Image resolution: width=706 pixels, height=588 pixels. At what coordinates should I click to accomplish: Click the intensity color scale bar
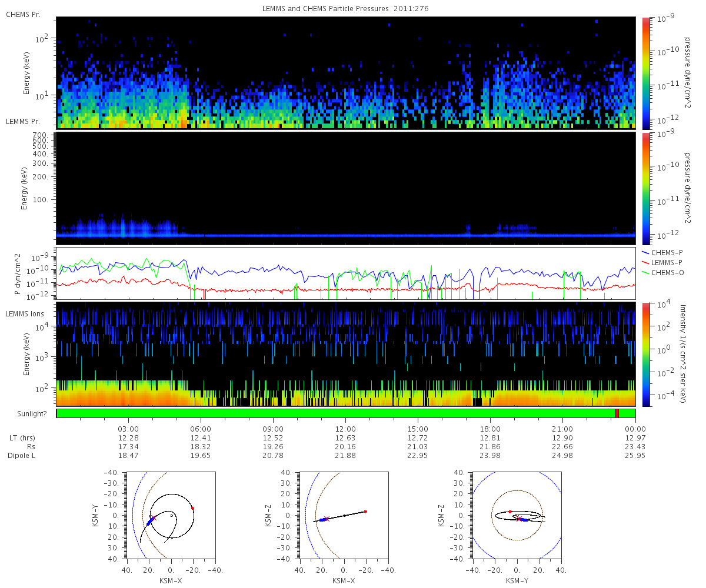click(x=645, y=354)
